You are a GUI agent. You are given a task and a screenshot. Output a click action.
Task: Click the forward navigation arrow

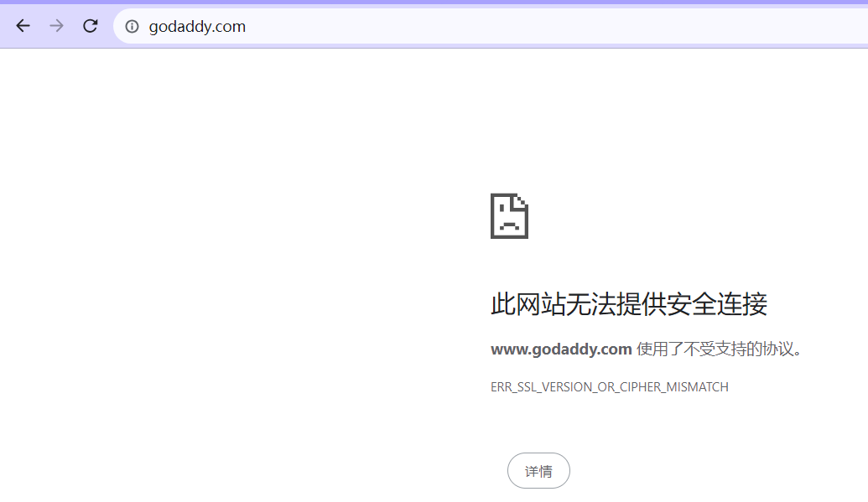tap(56, 26)
